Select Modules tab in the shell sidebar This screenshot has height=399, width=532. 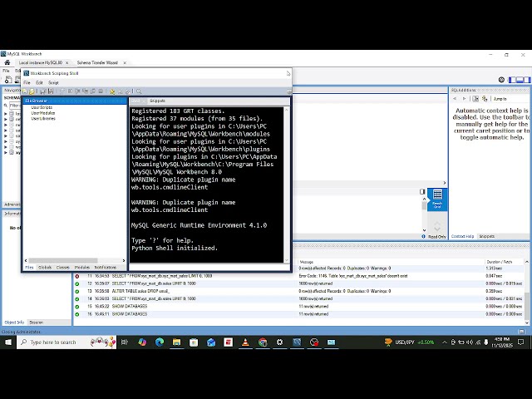coord(81,268)
